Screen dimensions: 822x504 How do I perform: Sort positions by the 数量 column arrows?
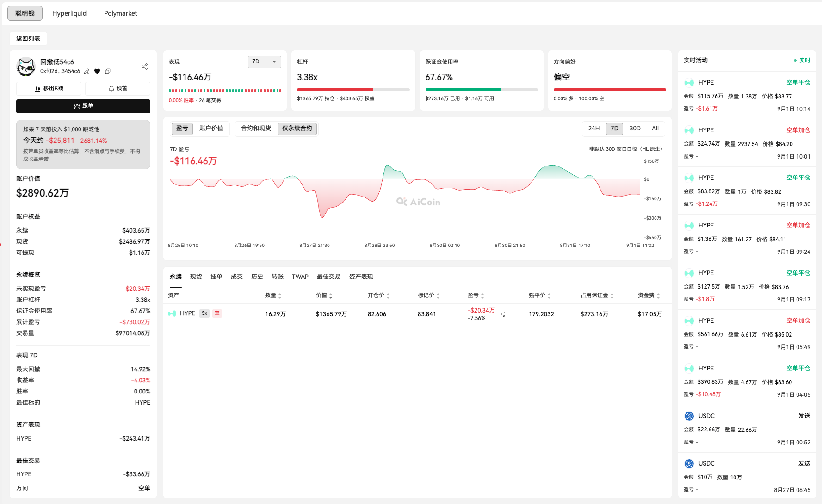tap(280, 295)
